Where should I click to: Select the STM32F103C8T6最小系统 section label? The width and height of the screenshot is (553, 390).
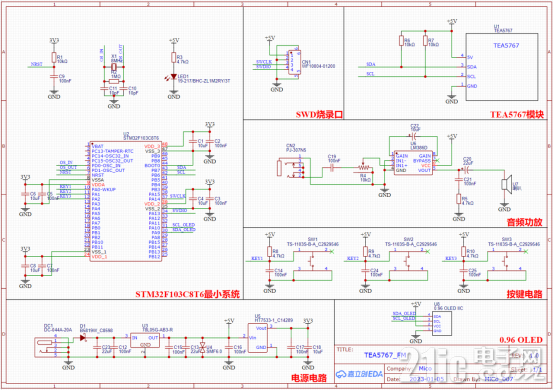tap(188, 294)
